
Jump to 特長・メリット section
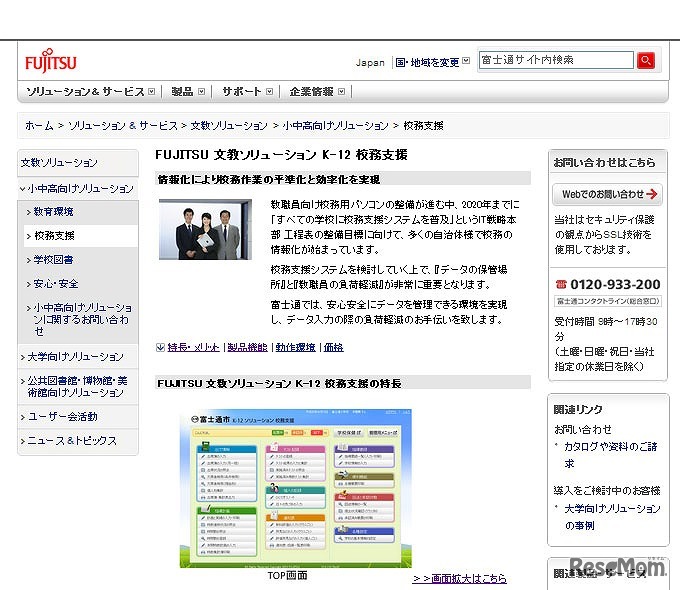click(193, 347)
